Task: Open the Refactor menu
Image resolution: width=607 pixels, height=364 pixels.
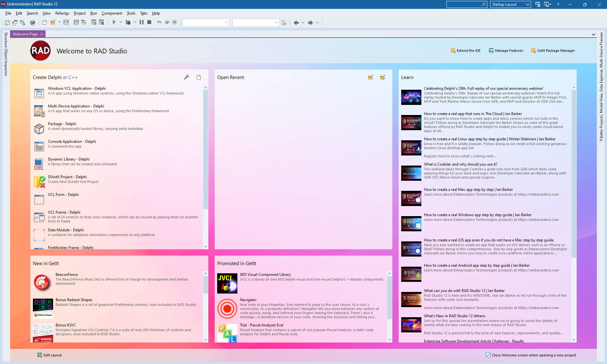Action: 62,13
